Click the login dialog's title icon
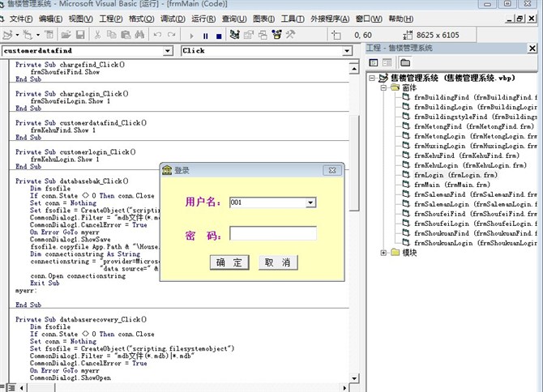This screenshot has height=392, width=543. click(x=167, y=170)
